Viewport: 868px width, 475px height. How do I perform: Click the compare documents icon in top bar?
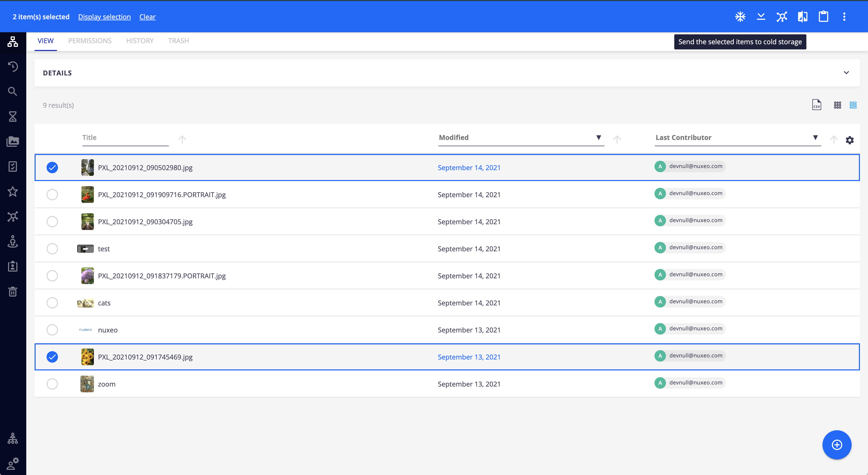pyautogui.click(x=803, y=17)
